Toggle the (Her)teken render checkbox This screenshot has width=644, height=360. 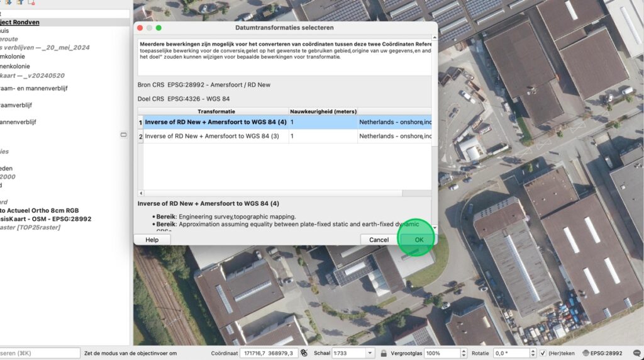543,353
